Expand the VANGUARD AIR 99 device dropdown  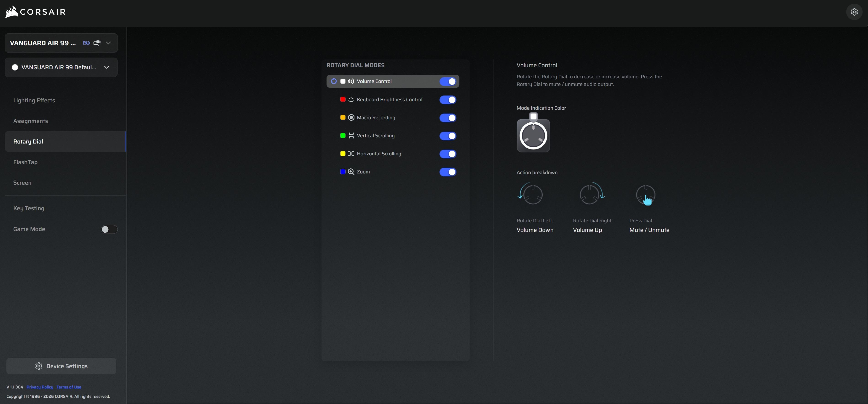[108, 43]
